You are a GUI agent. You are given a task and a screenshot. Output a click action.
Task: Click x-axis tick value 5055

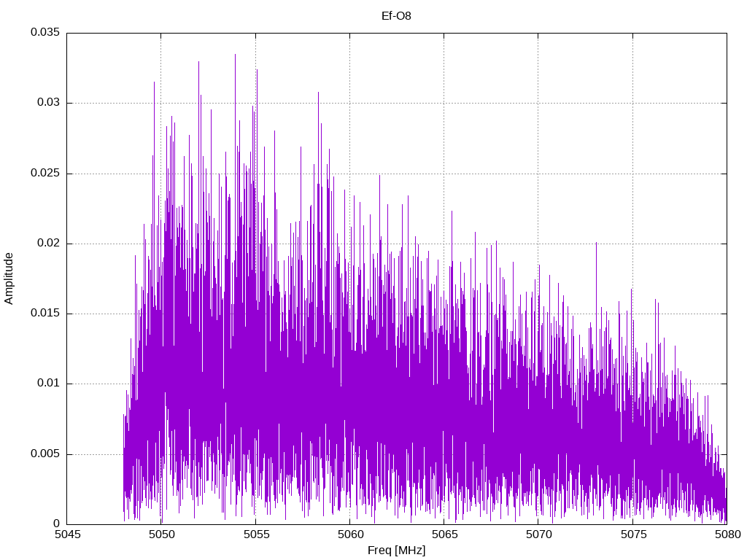point(256,534)
